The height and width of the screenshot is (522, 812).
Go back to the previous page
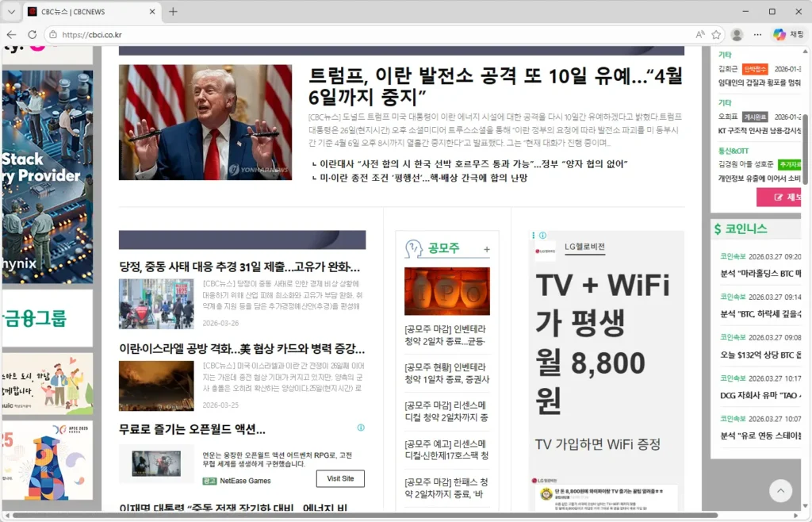pyautogui.click(x=11, y=35)
